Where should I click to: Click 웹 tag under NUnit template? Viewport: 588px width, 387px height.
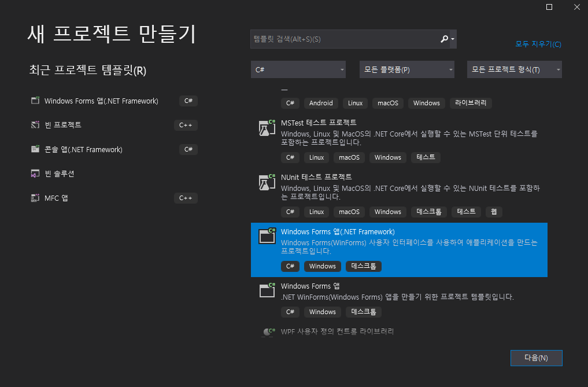pyautogui.click(x=494, y=212)
